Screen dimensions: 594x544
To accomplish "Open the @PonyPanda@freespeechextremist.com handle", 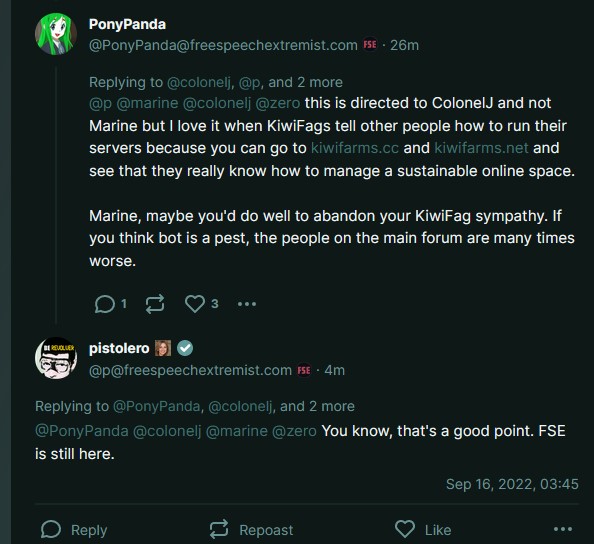I will click(x=223, y=45).
